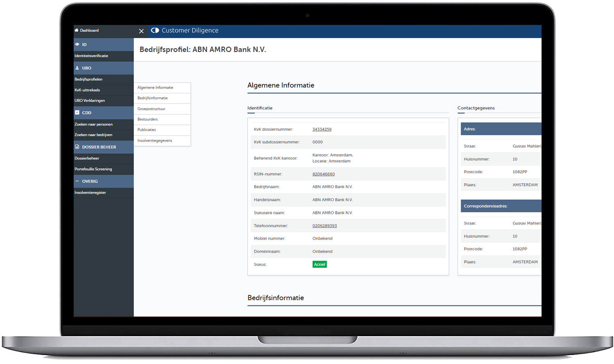Click the RSIN-nummer link 820646660
Image resolution: width=614 pixels, height=364 pixels.
click(323, 174)
